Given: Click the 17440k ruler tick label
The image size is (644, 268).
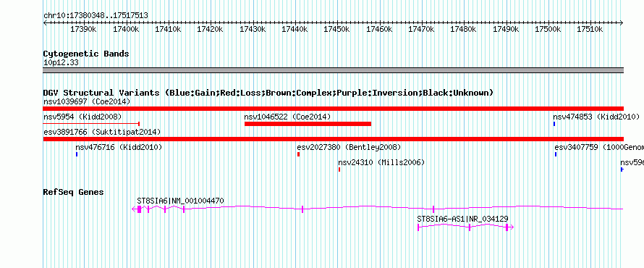Looking at the screenshot, I should [295, 29].
